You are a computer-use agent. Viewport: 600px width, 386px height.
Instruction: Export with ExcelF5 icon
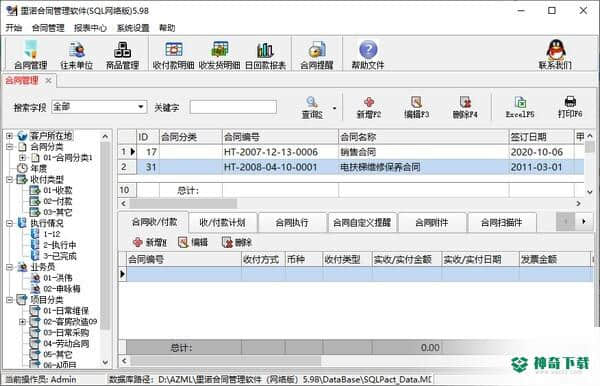(x=520, y=107)
